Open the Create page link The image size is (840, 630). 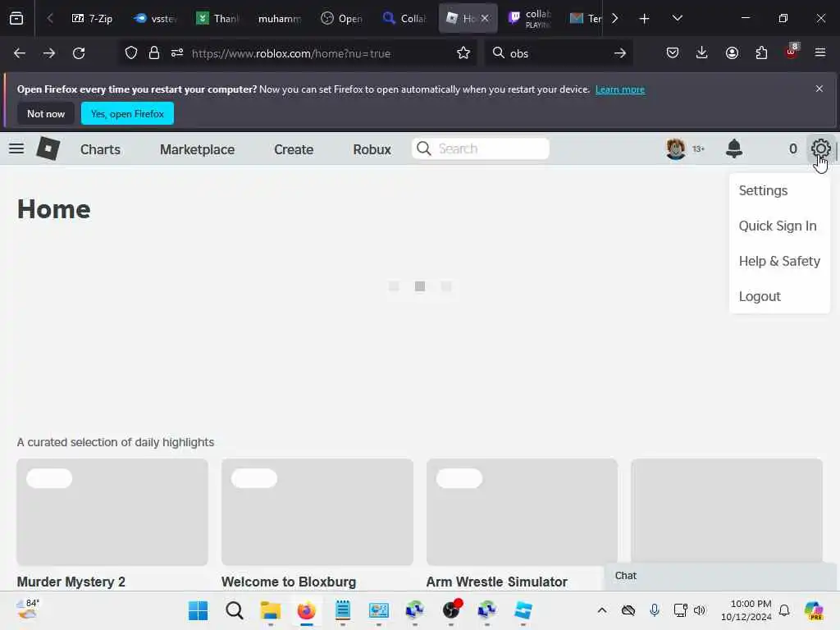(x=294, y=149)
